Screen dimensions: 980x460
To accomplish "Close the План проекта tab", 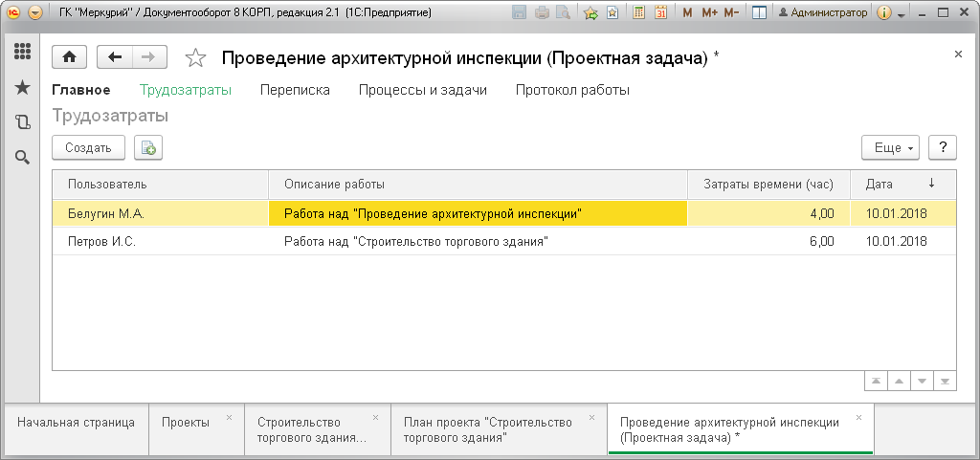I will click(591, 417).
